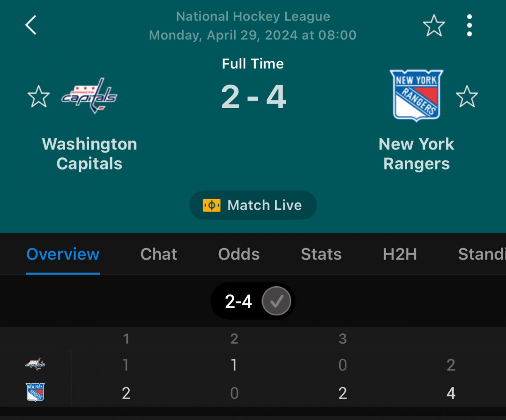
Task: Click the Washington Capitals large logo
Action: point(89,96)
